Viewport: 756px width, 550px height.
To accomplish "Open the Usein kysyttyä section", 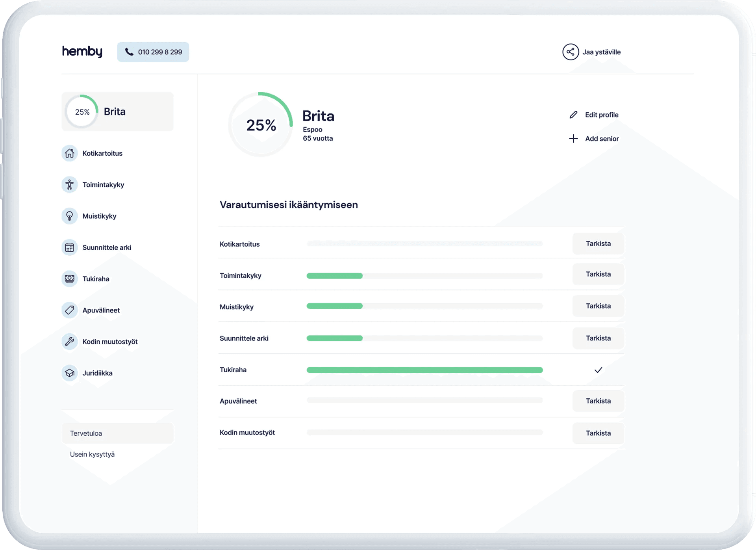I will point(92,454).
